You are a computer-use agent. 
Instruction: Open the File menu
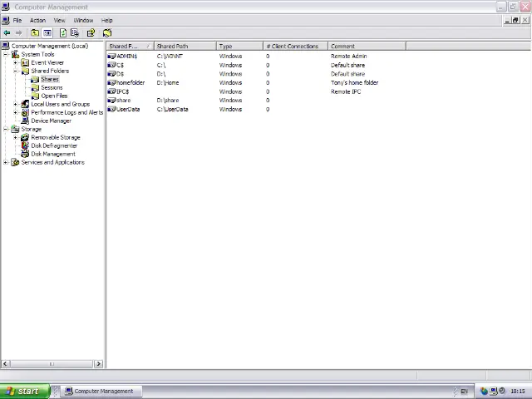pos(17,20)
